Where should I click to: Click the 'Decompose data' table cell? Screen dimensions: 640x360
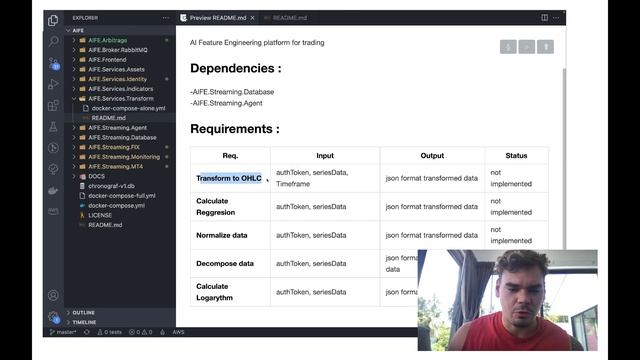point(230,264)
